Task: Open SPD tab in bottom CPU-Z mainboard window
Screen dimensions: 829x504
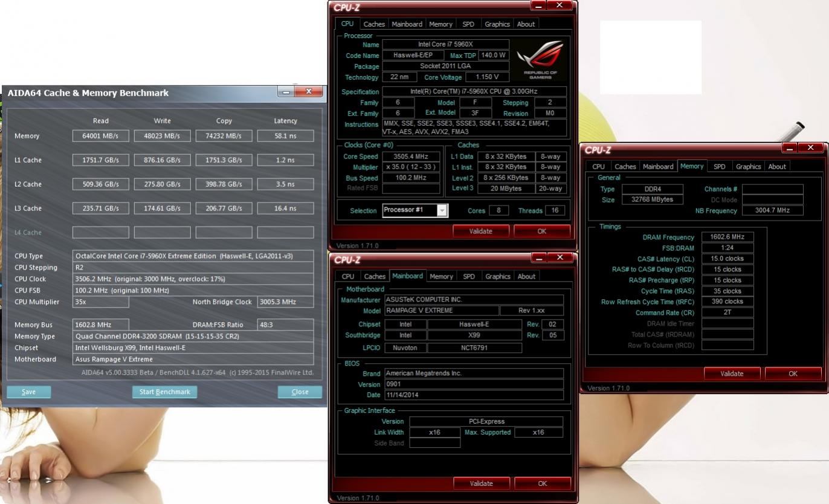Action: (469, 276)
